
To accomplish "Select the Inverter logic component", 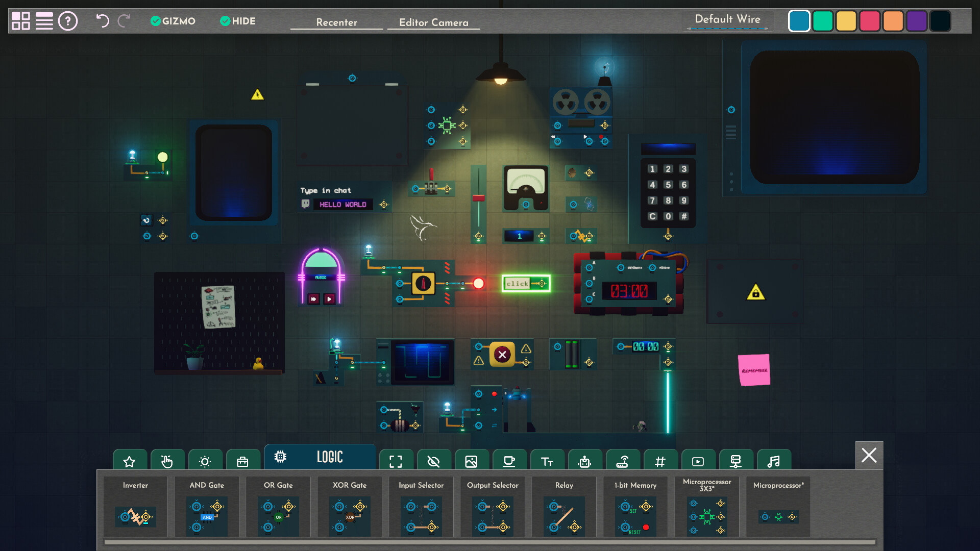I will pos(135,515).
